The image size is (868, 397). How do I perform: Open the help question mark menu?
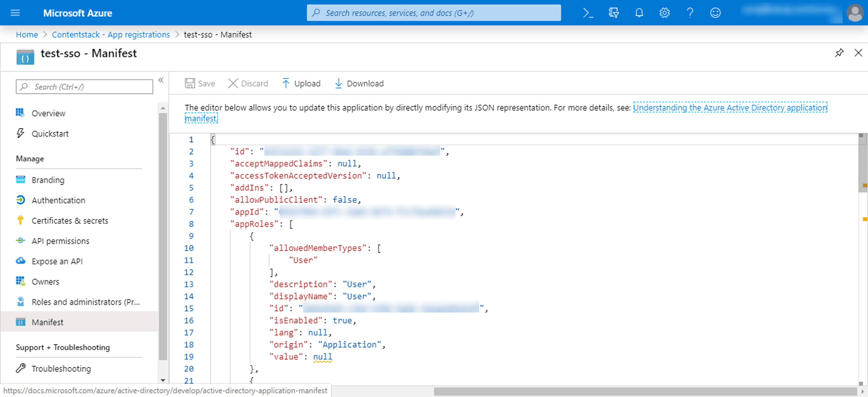pos(690,13)
